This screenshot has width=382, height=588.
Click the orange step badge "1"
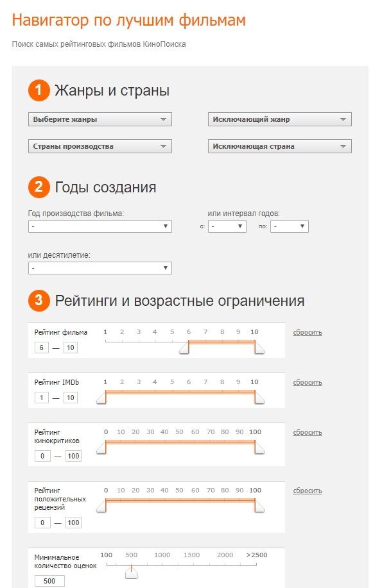point(39,90)
